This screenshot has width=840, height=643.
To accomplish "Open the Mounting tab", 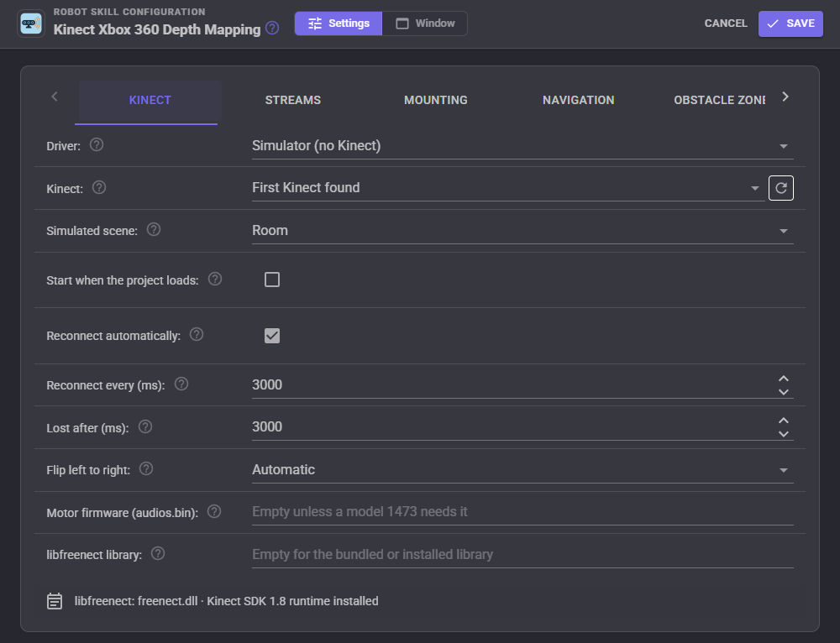I will pyautogui.click(x=435, y=100).
